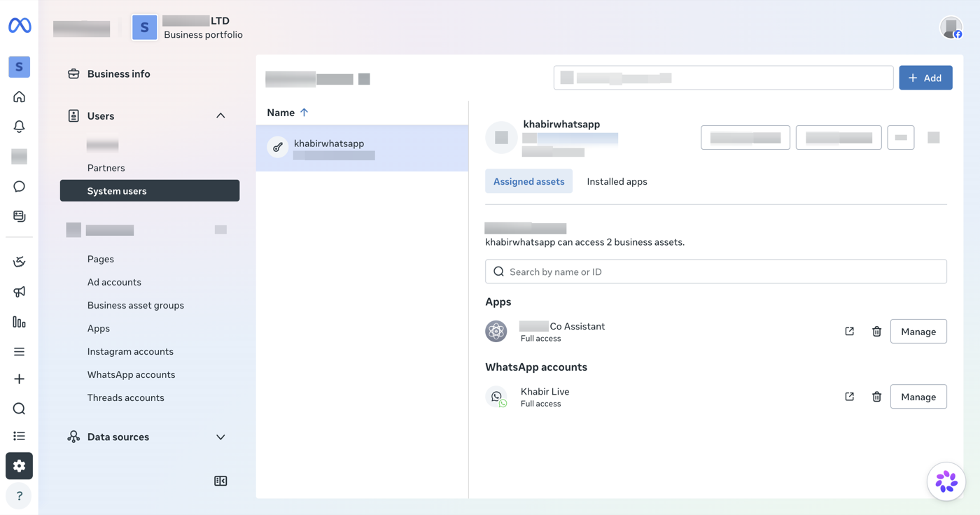Click the 'Khabir Live' account name
The height and width of the screenshot is (515, 980).
coord(545,391)
